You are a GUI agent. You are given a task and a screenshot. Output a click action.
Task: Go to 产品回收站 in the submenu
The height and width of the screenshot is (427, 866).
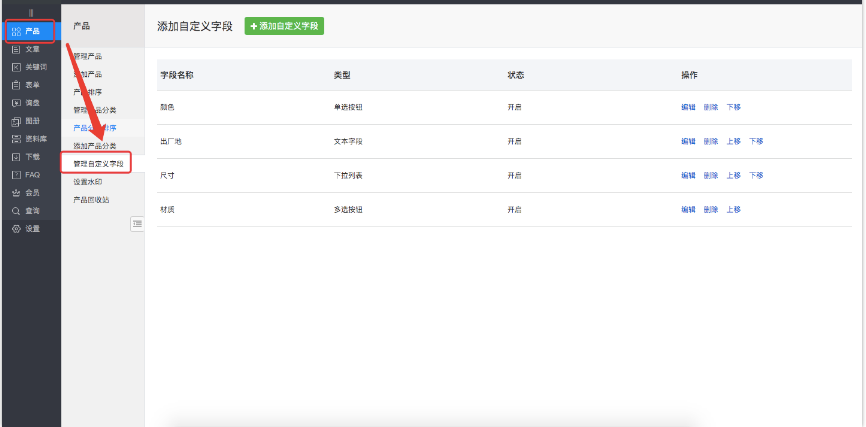[92, 199]
